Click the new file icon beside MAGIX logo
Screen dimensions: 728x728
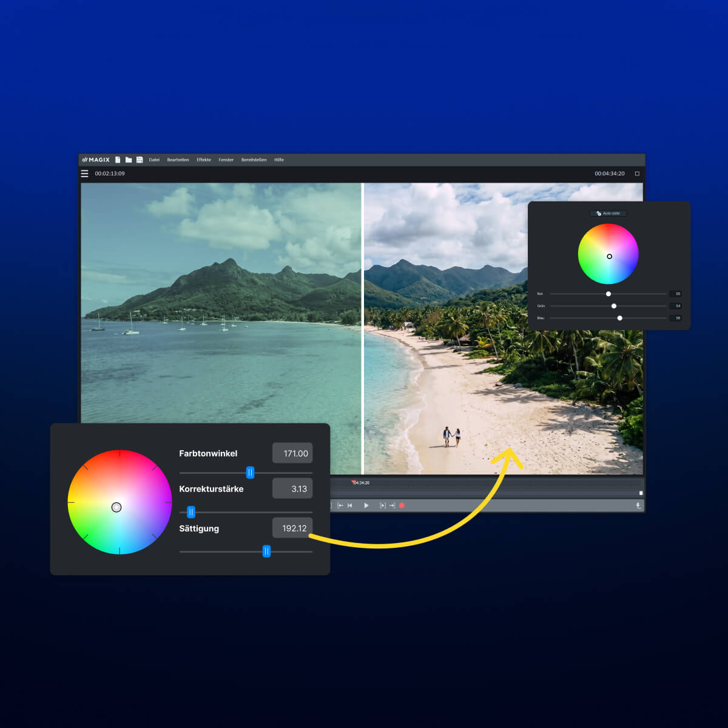pyautogui.click(x=118, y=160)
